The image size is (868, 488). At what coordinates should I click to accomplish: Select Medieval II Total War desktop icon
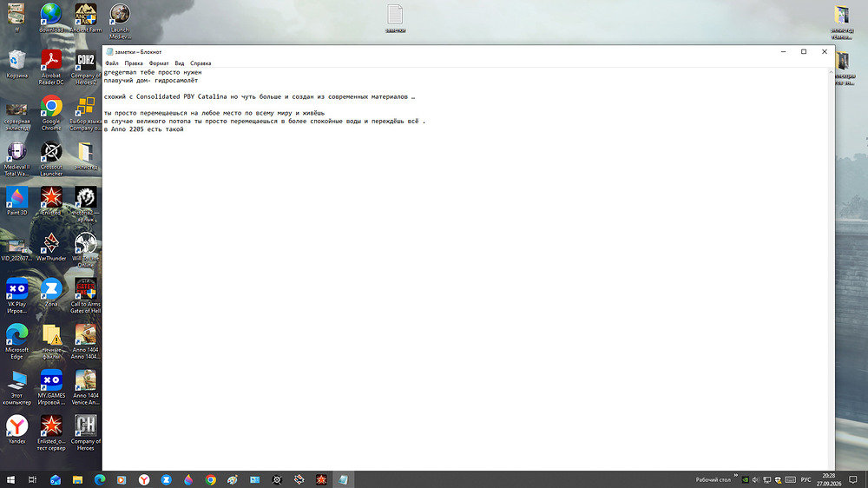coord(16,159)
